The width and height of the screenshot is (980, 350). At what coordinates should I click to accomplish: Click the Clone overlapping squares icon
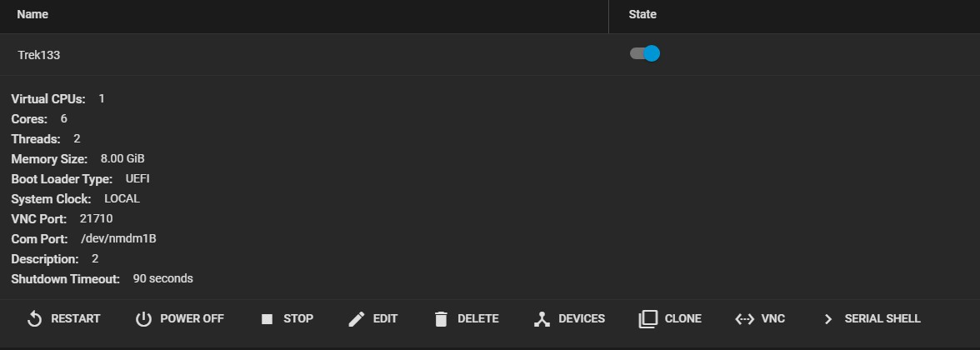(x=648, y=318)
